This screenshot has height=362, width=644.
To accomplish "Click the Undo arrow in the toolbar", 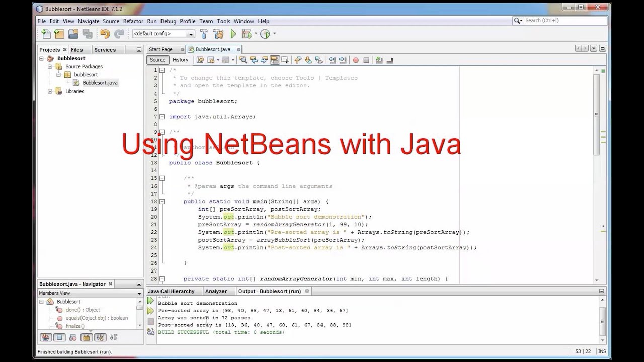I will pyautogui.click(x=105, y=34).
